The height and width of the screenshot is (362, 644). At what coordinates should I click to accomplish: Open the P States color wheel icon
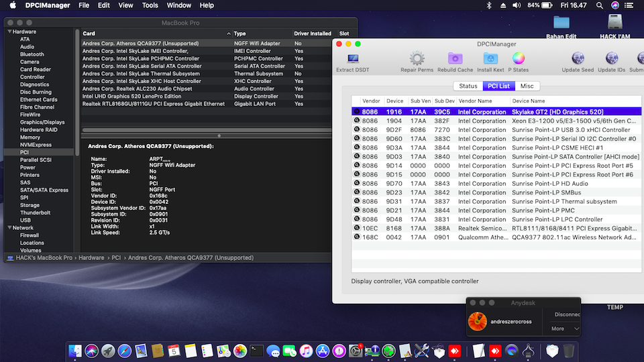[x=519, y=58]
